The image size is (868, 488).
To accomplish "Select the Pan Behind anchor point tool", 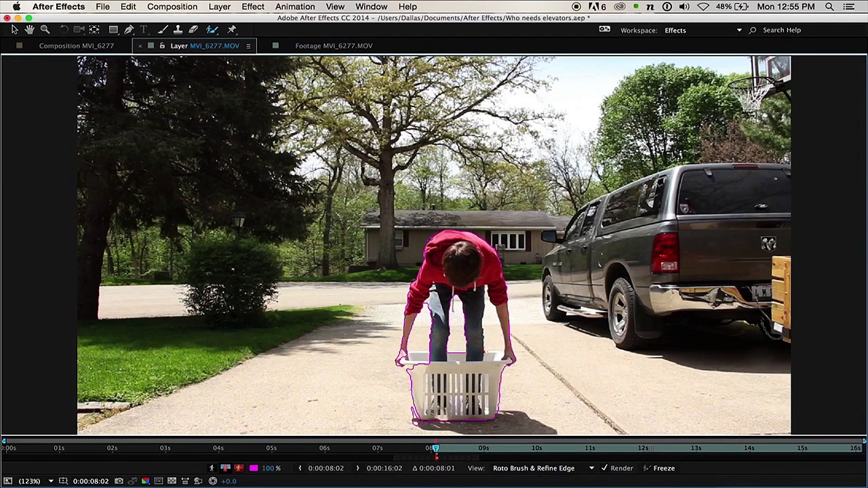I will click(x=94, y=30).
